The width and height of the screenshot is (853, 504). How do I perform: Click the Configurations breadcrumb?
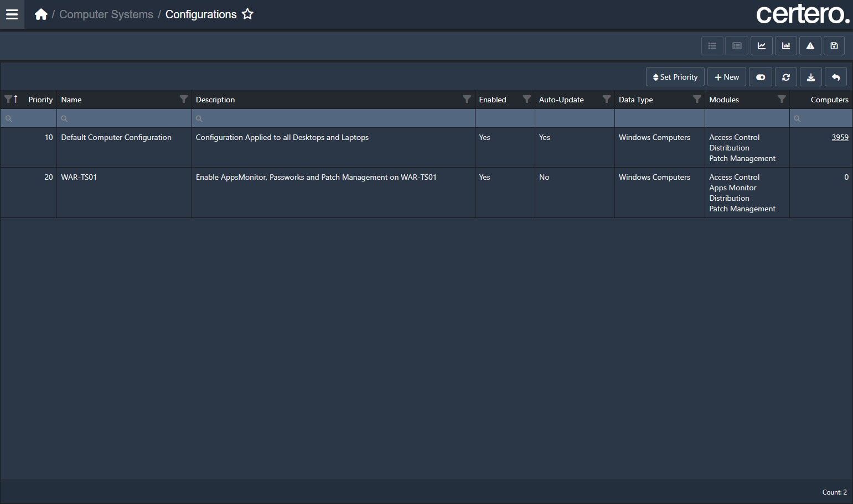point(201,14)
